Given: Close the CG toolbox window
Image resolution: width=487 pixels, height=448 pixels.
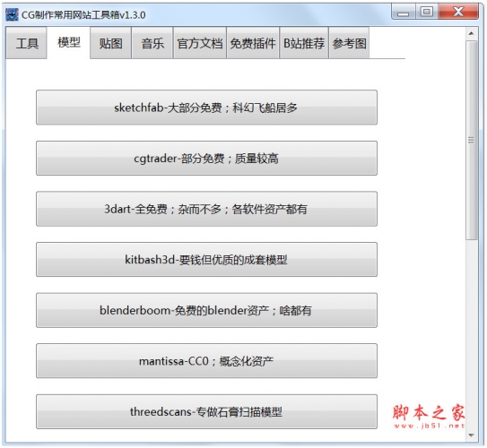Looking at the screenshot, I should (458, 12).
